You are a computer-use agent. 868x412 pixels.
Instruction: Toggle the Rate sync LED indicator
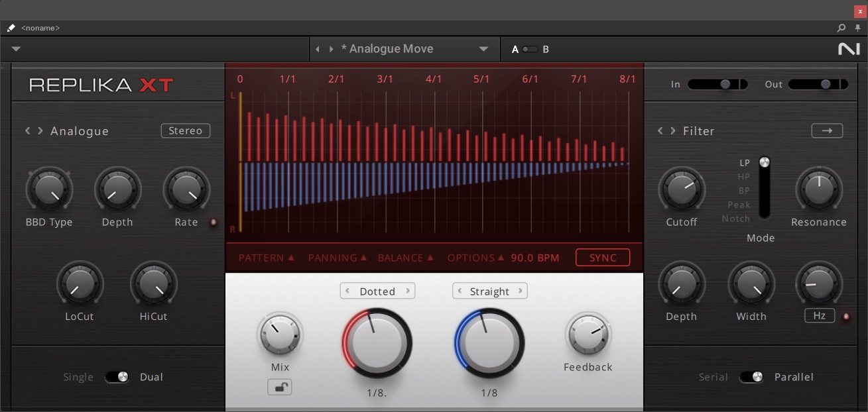pyautogui.click(x=214, y=223)
